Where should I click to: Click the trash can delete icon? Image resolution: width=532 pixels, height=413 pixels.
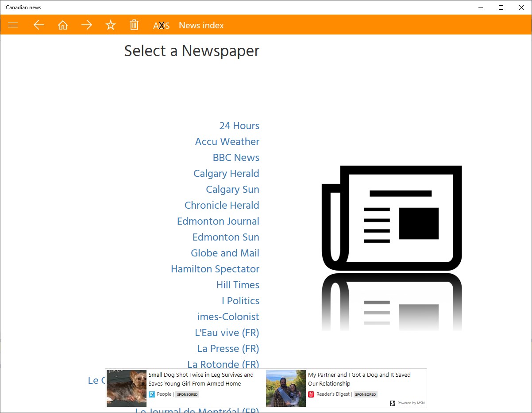coord(134,25)
